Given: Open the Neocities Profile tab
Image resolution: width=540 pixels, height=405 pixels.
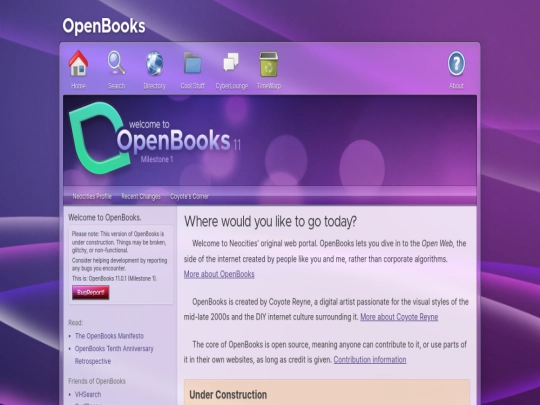Looking at the screenshot, I should [x=92, y=196].
